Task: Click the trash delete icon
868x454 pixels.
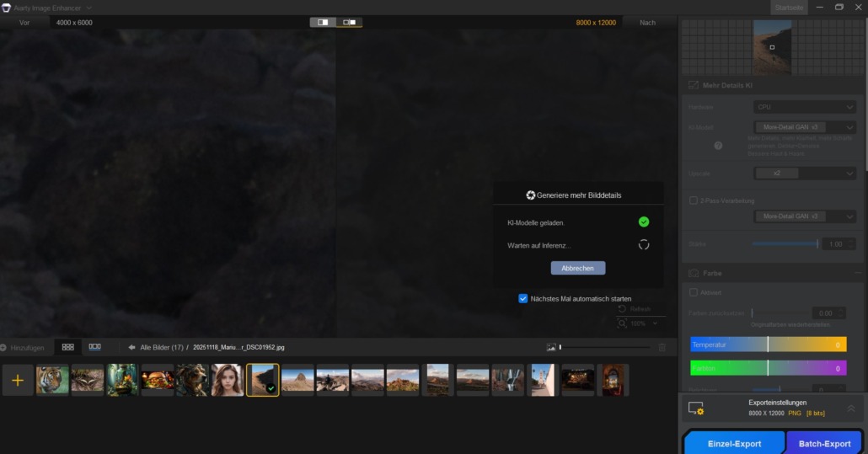Action: (x=662, y=347)
